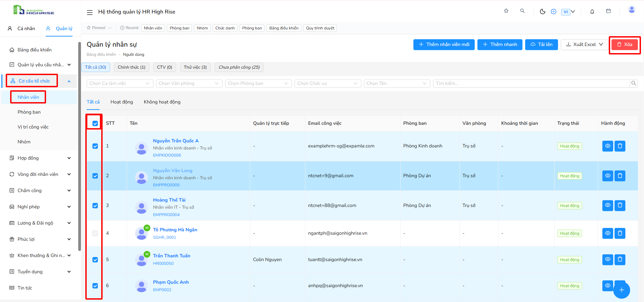This screenshot has width=644, height=302.
Task: Filter by Chưa phân công (25)
Action: (x=239, y=67)
